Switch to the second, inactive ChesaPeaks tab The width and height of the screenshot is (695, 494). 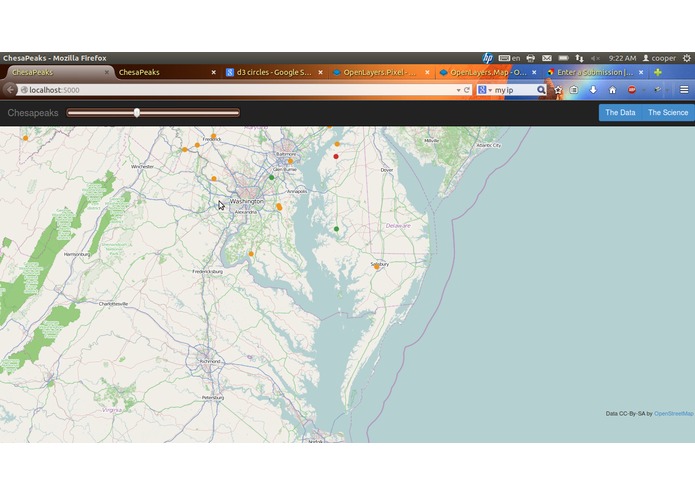[x=165, y=72]
